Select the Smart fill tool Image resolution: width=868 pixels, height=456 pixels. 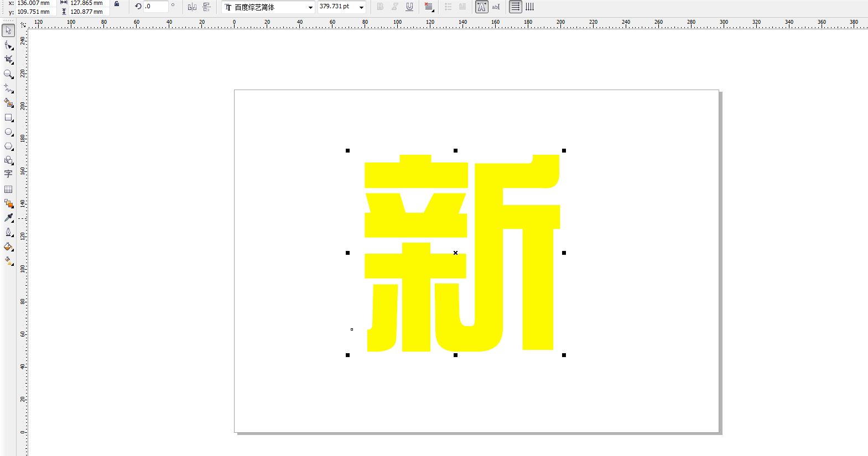coord(8,103)
